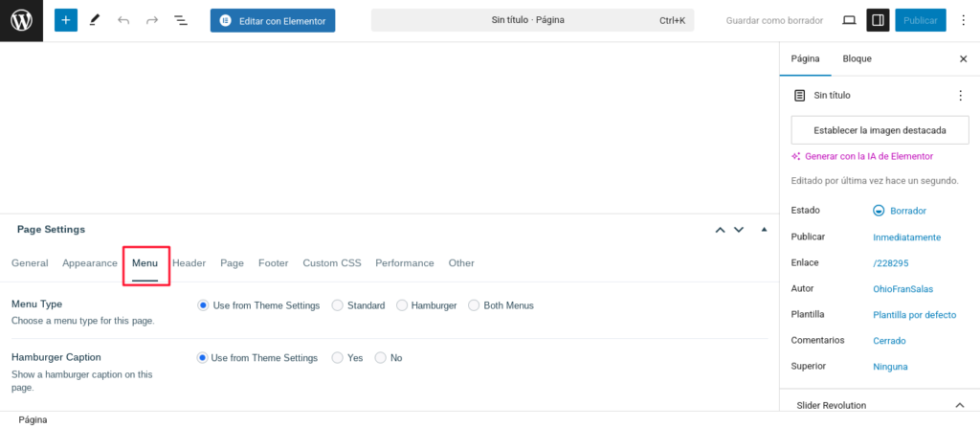The width and height of the screenshot is (980, 428).
Task: Collapse the Slider Revolution section
Action: pos(960,405)
